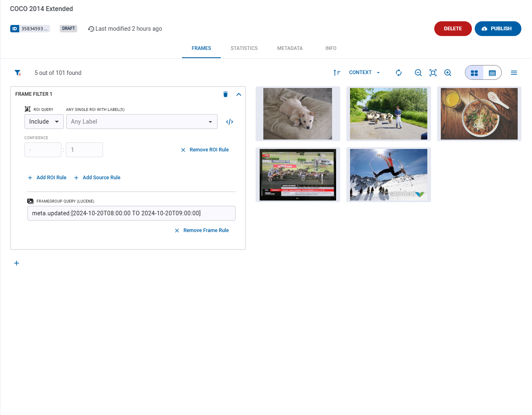Reset thumbnail zoom to fit

433,73
